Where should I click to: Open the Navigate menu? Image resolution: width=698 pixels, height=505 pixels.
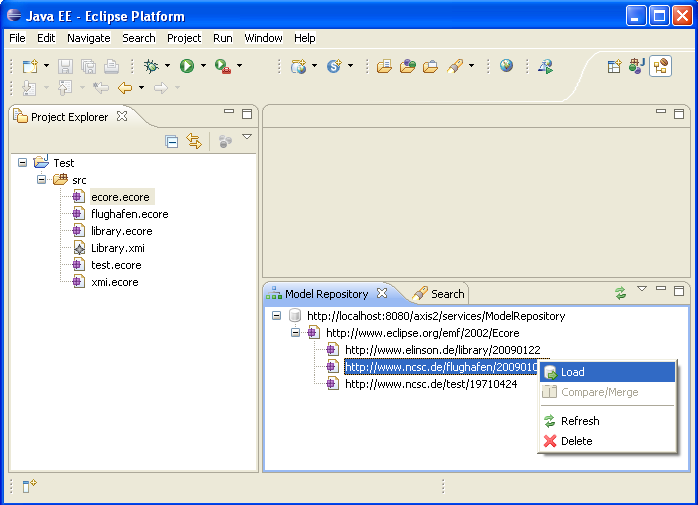pyautogui.click(x=89, y=38)
